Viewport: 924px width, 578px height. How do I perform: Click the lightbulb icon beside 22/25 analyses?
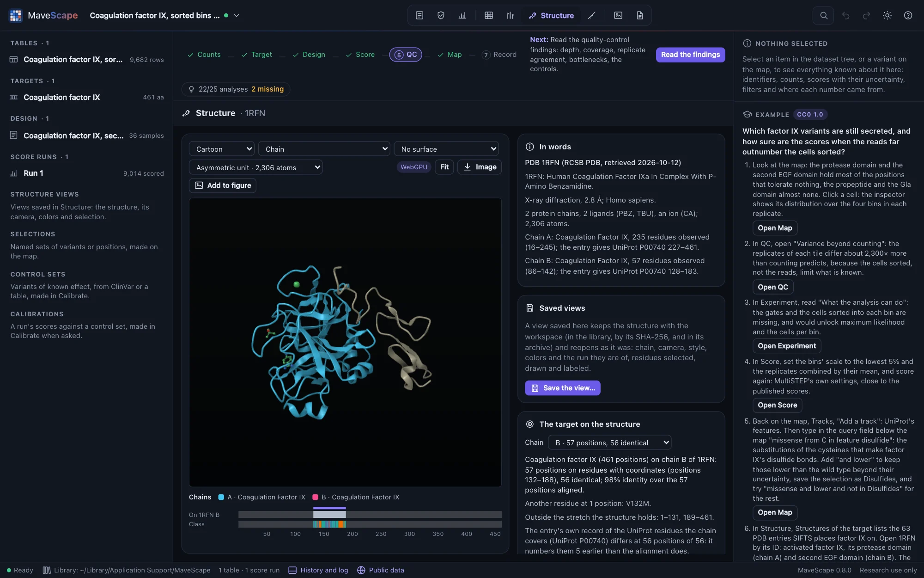coord(191,89)
